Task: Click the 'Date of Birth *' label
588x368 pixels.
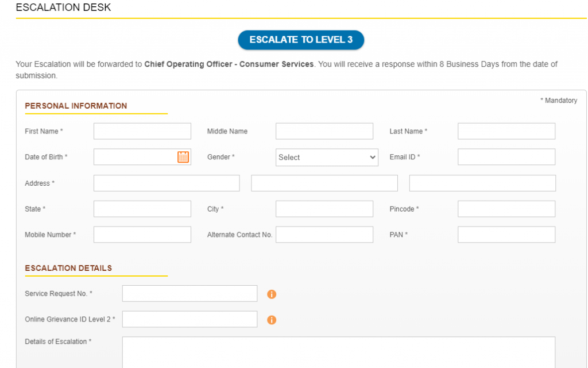Action: pos(46,157)
